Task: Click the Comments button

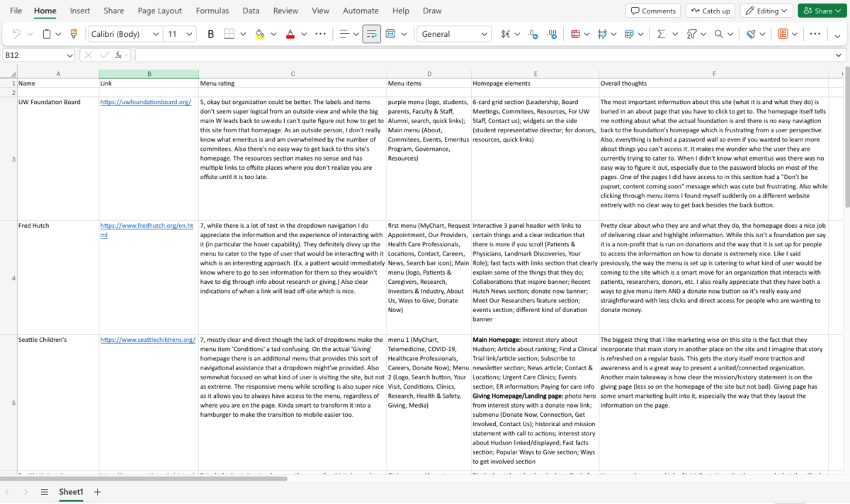Action: [x=652, y=11]
